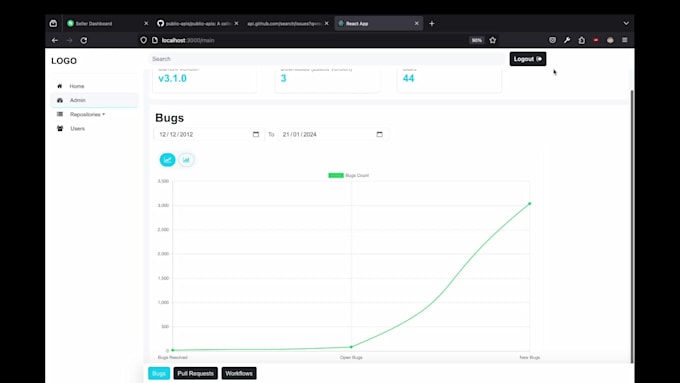680x383 pixels.
Task: Open the list all tabs chevron
Action: (626, 23)
